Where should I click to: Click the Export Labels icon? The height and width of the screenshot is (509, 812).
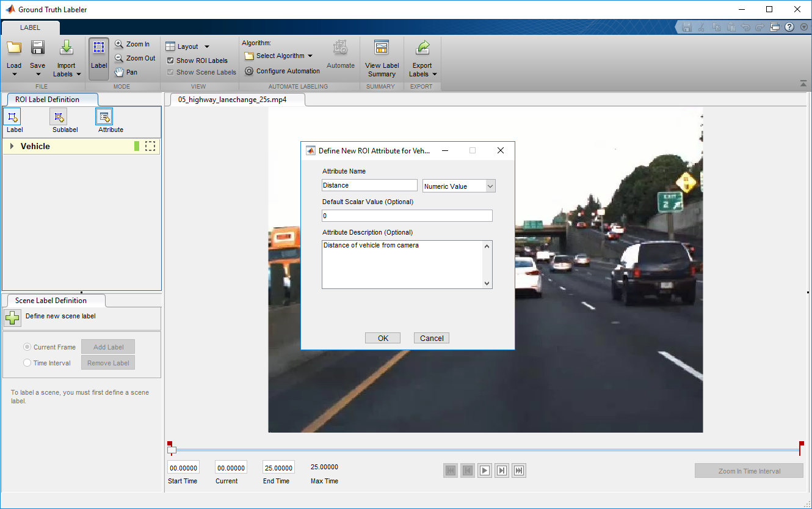[x=422, y=48]
